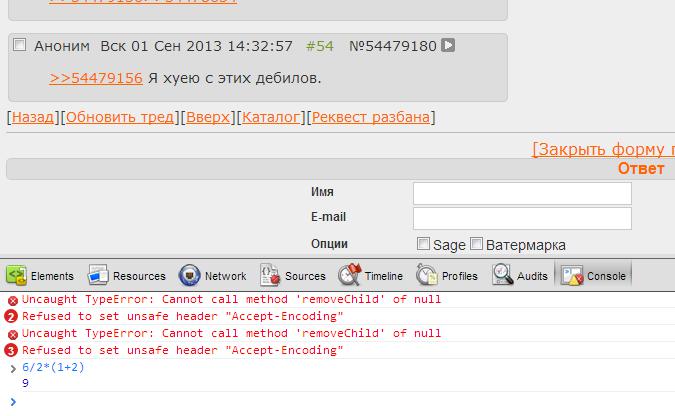Click the Реквест разбана link
The width and height of the screenshot is (675, 416).
pos(371,117)
